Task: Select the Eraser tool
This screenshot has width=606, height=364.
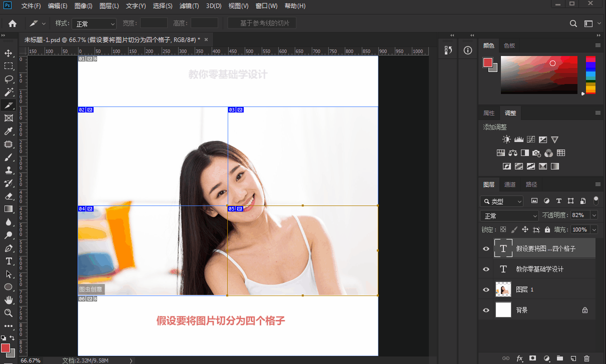Action: coord(9,196)
